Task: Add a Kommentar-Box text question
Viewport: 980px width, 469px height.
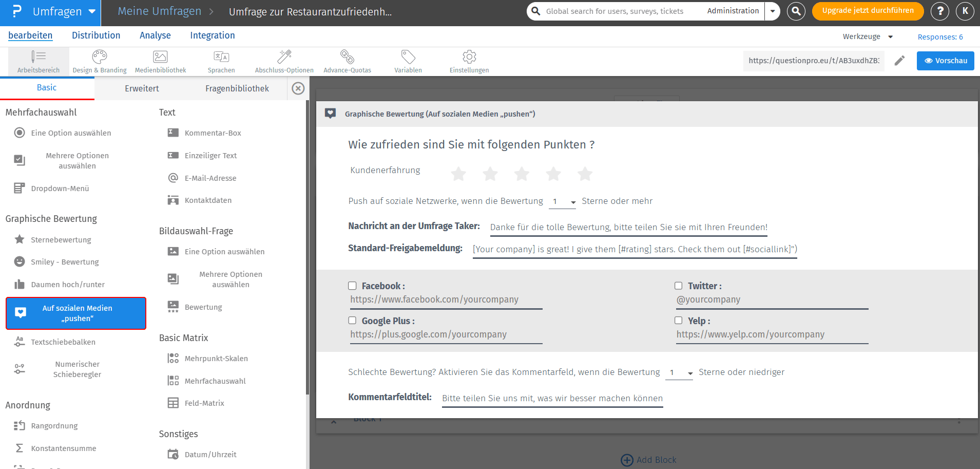Action: tap(204, 133)
